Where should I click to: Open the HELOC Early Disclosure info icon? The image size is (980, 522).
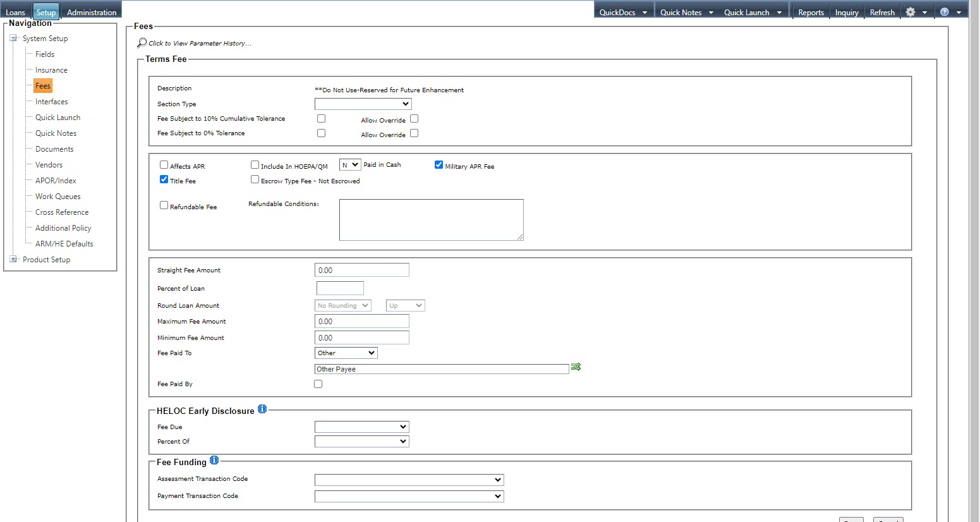coord(262,410)
